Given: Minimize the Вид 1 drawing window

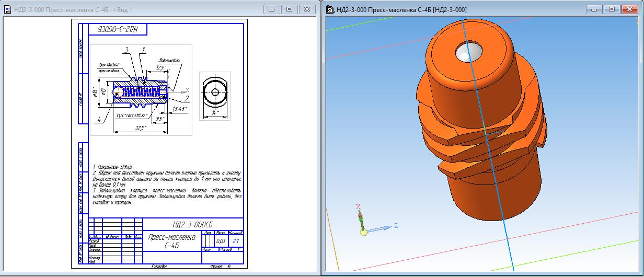Looking at the screenshot, I should click(271, 9).
